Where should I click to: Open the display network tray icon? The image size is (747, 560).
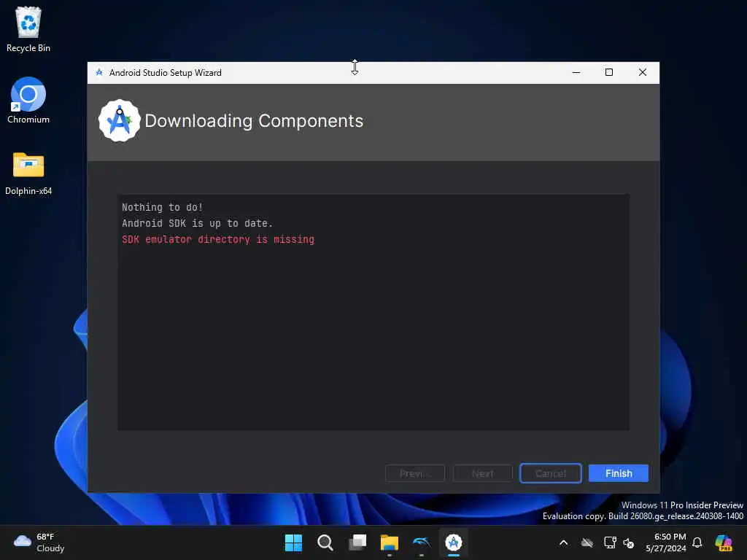tap(610, 542)
